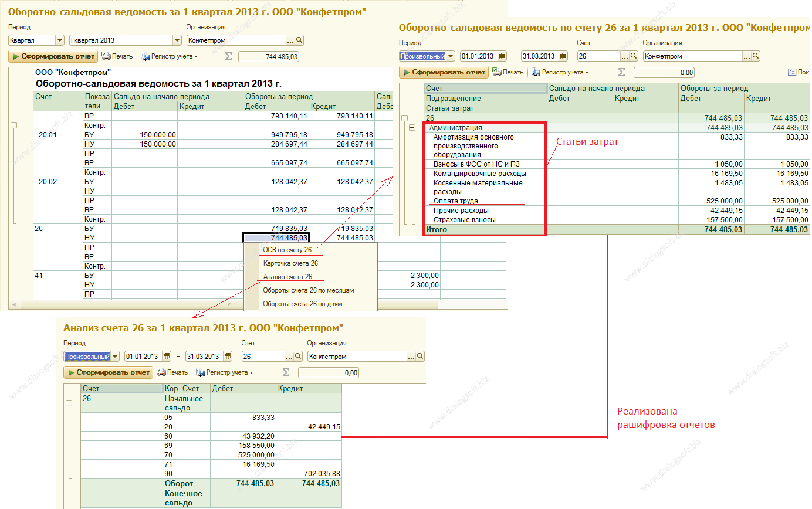Image resolution: width=812 pixels, height=509 pixels.
Task: Select account 20.02 cell in main ОСВ table
Action: click(x=58, y=181)
